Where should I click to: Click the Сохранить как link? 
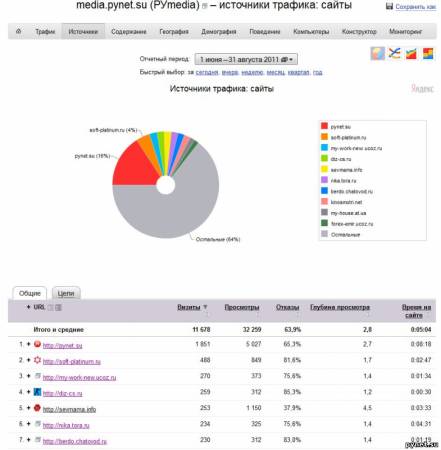tap(415, 6)
